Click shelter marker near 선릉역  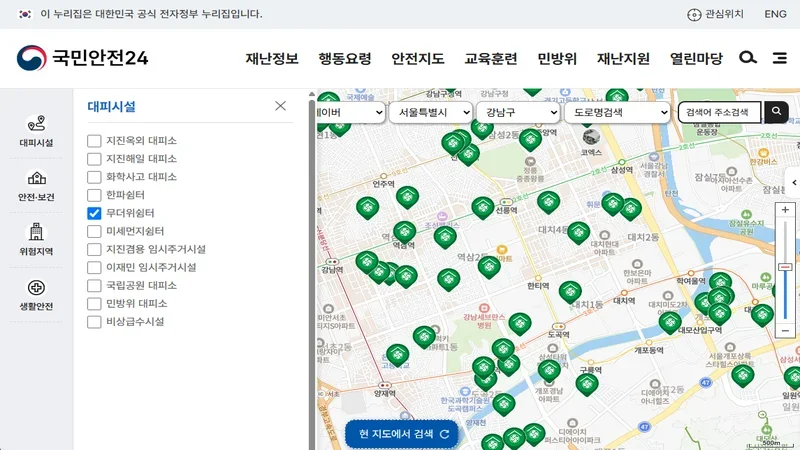(x=482, y=208)
